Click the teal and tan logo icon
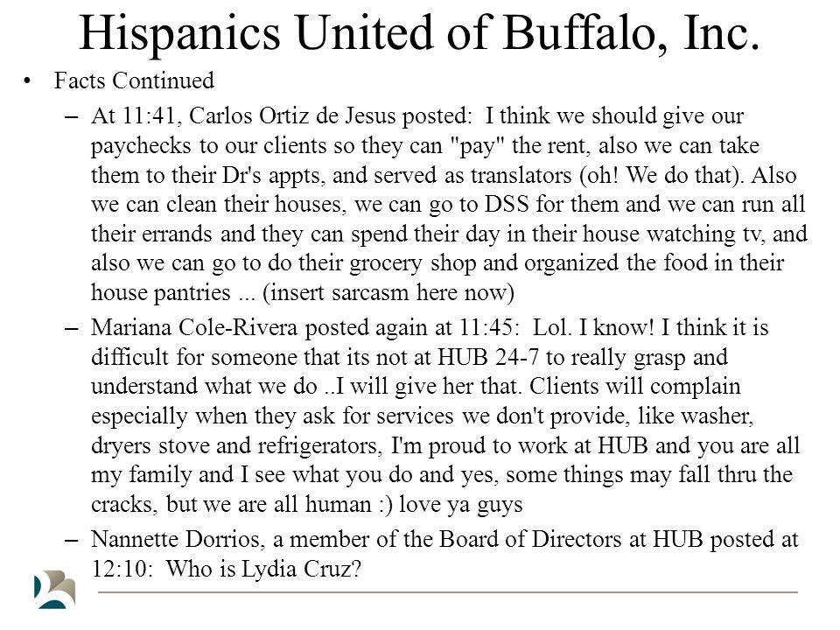The width and height of the screenshot is (840, 630). coord(54,589)
